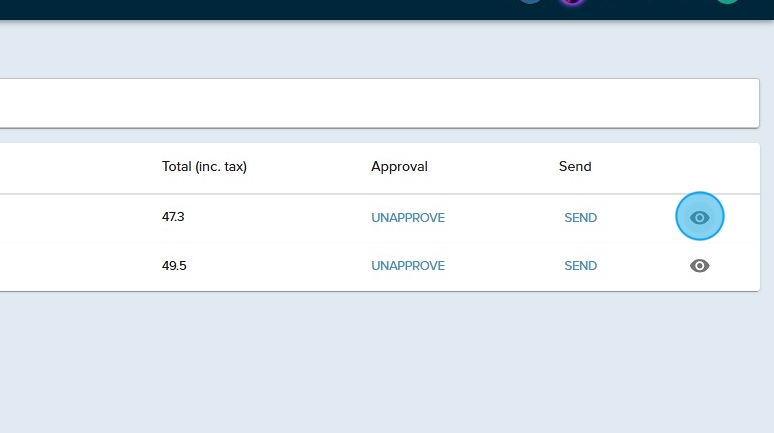
Task: Open the view eye icon for the 47.3 row
Action: point(700,217)
